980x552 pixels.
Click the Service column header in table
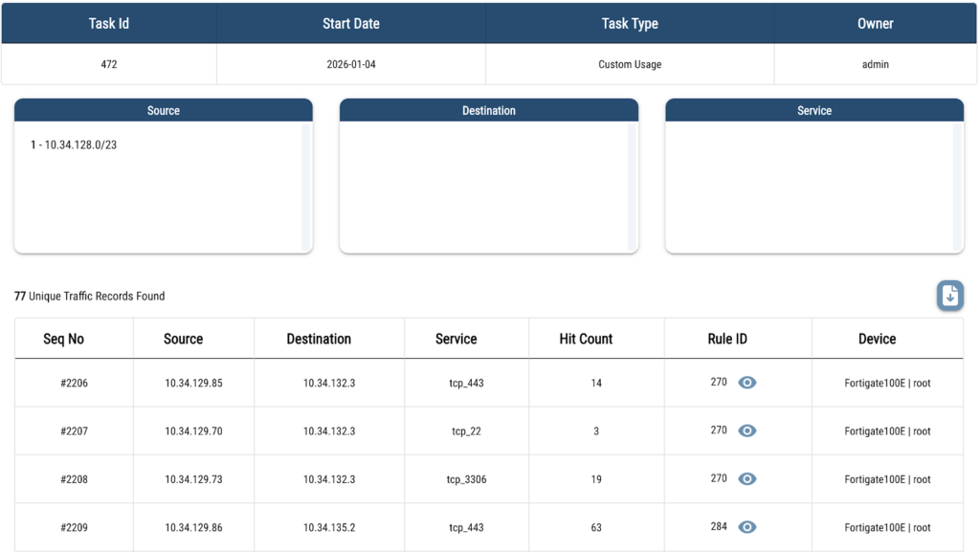456,339
